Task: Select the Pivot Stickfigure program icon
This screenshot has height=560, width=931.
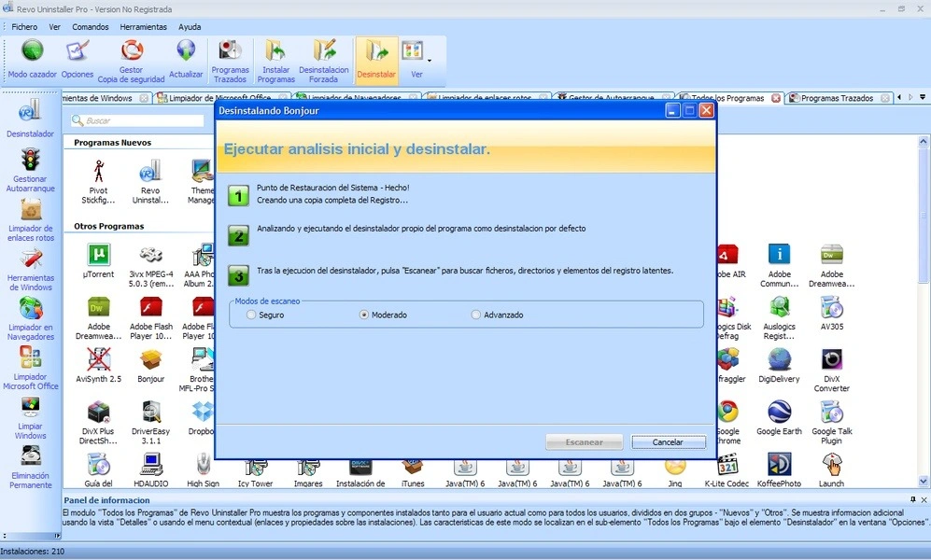Action: pos(99,181)
